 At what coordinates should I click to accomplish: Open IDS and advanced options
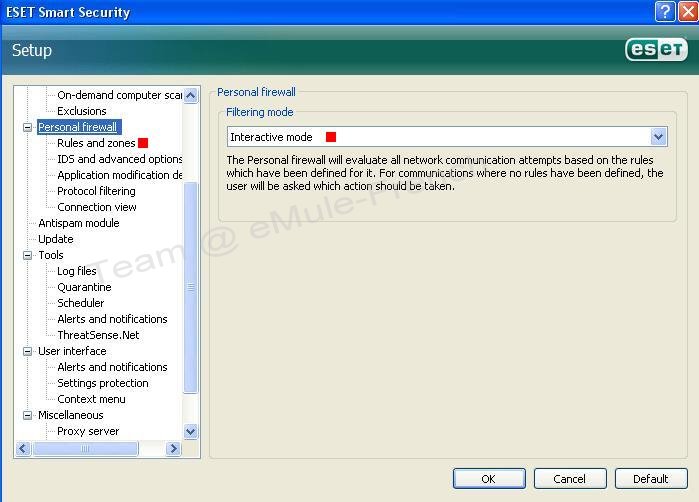(x=119, y=159)
